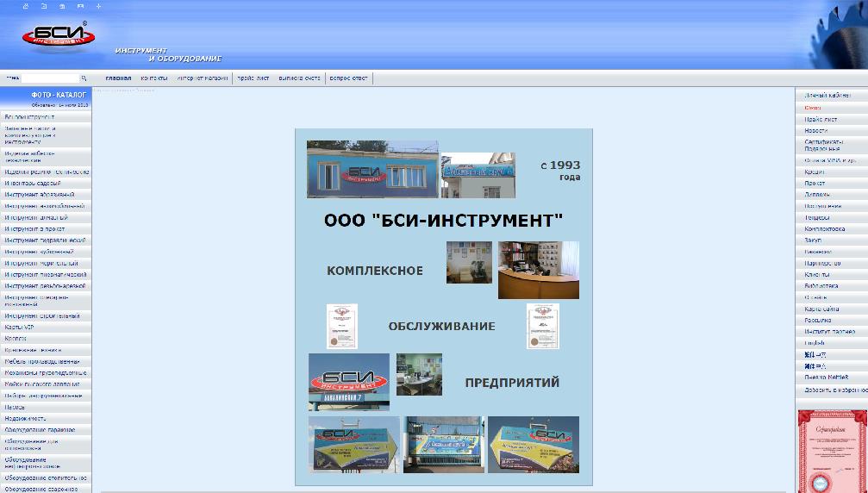
Task: Open Сертификаты Подарочные link
Action: click(824, 146)
